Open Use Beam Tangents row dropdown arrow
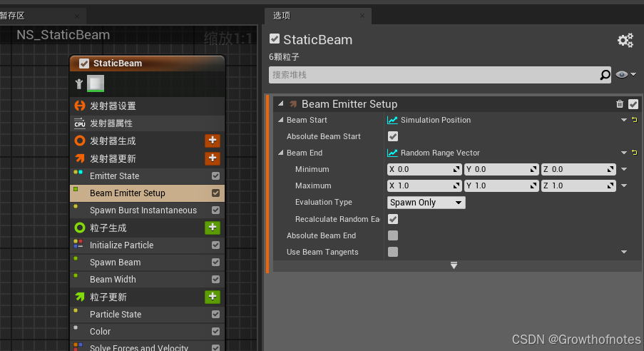 624,252
